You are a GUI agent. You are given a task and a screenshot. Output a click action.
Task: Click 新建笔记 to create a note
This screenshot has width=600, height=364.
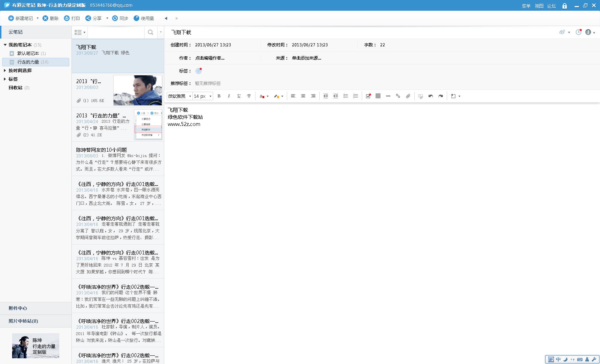(x=21, y=18)
